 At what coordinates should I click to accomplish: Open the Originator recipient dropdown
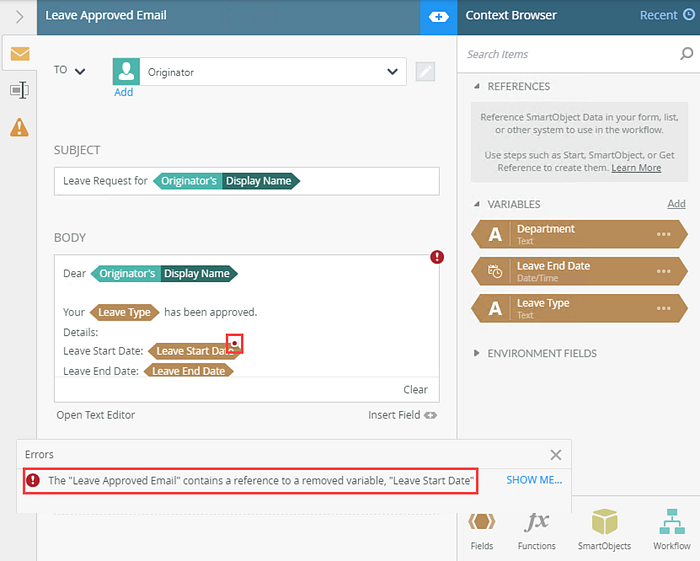click(x=392, y=71)
